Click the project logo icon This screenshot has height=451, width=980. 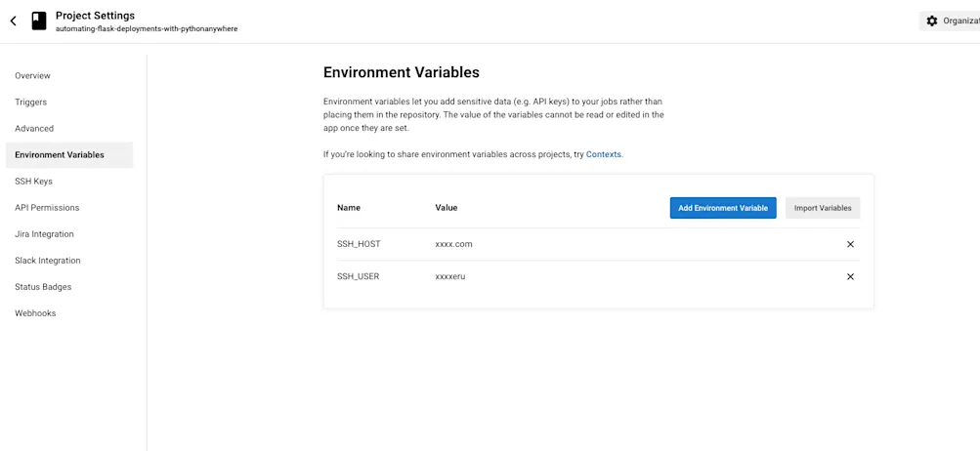coord(39,20)
